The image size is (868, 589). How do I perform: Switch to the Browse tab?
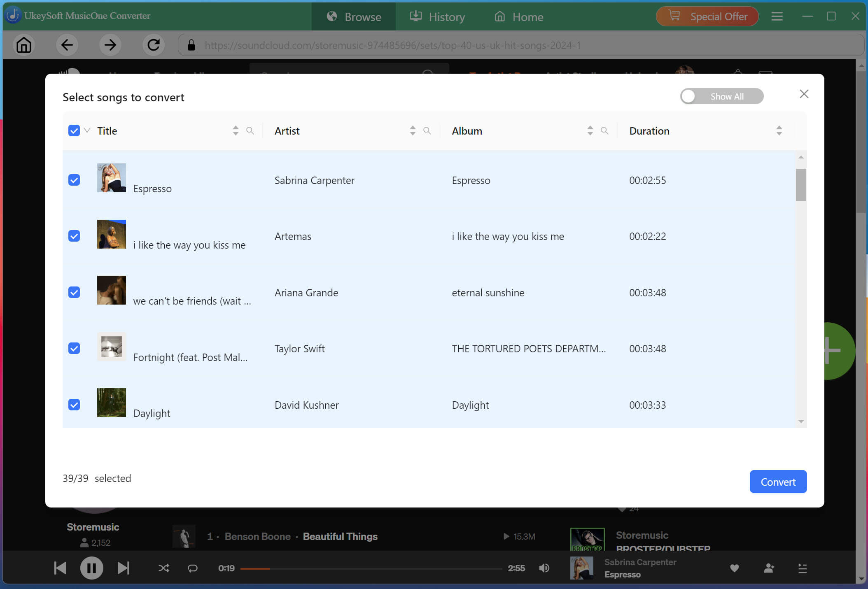354,16
